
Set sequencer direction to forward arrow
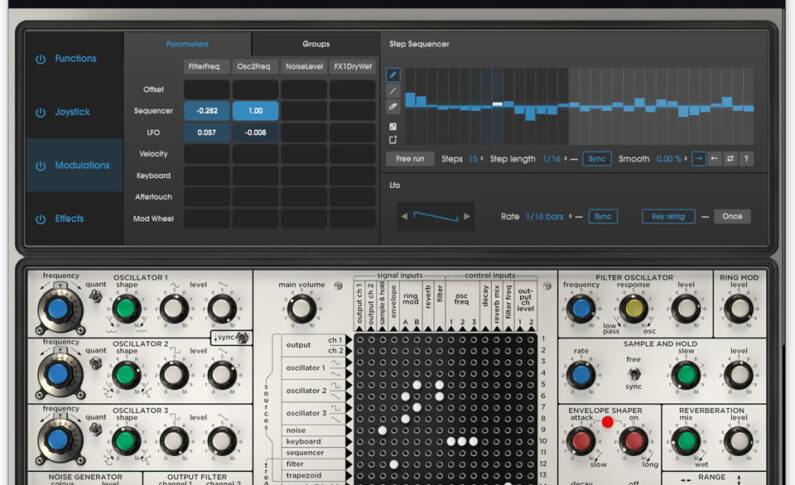click(699, 159)
